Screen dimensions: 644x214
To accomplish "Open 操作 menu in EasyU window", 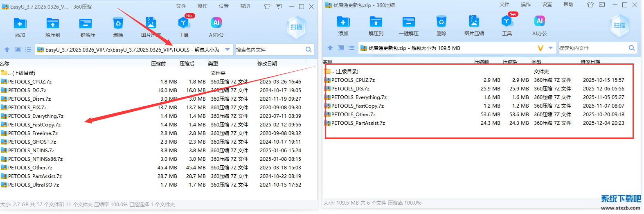I will pos(203,6).
